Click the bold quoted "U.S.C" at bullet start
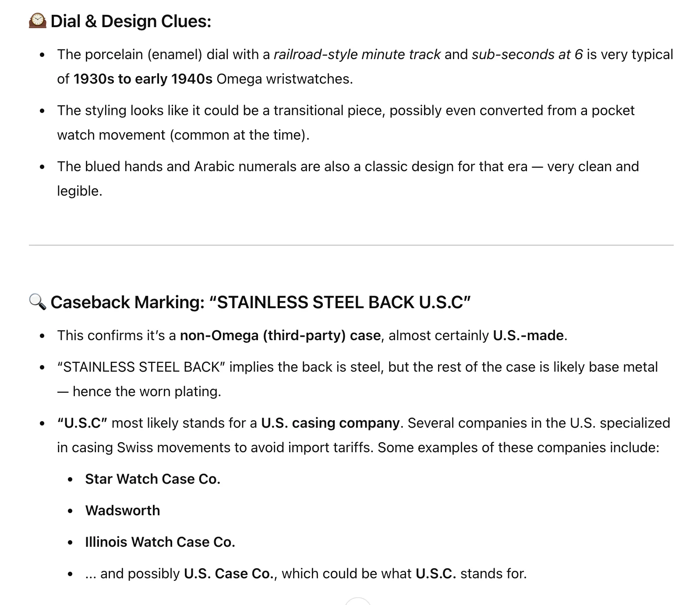Screen dimensions: 700x605 coord(82,423)
